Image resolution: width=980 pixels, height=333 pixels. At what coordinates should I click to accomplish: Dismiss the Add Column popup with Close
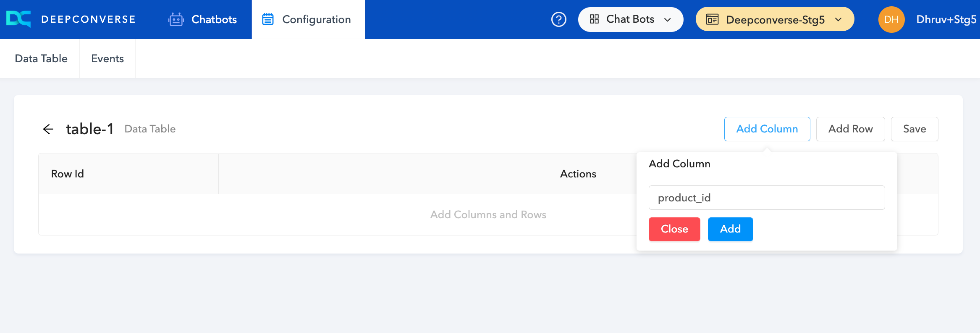tap(674, 229)
